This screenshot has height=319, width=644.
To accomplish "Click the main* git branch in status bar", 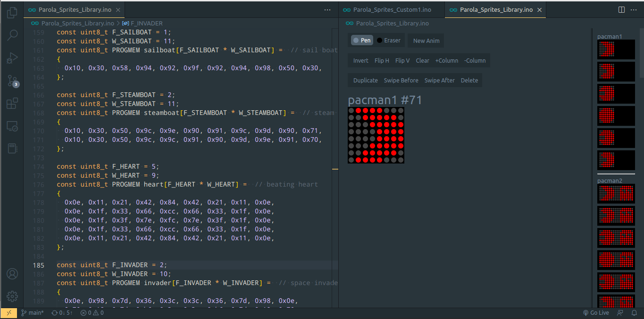I will pyautogui.click(x=33, y=313).
